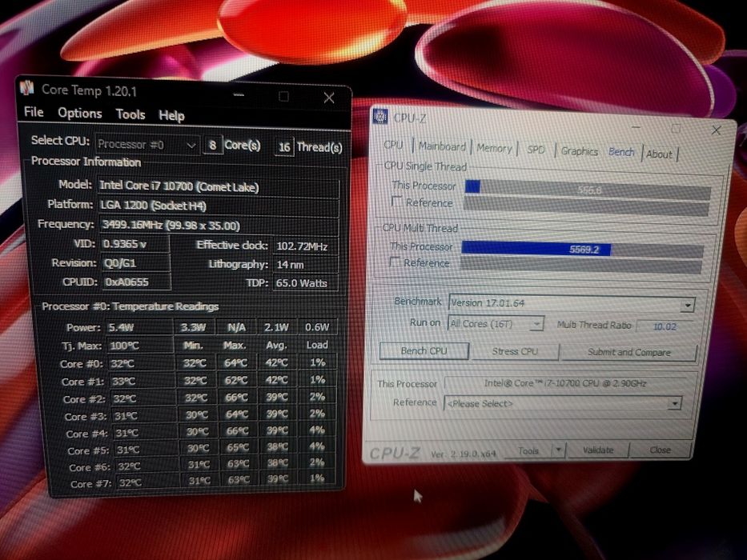Open the Reference Please Select dropdown
The width and height of the screenshot is (747, 560).
562,403
